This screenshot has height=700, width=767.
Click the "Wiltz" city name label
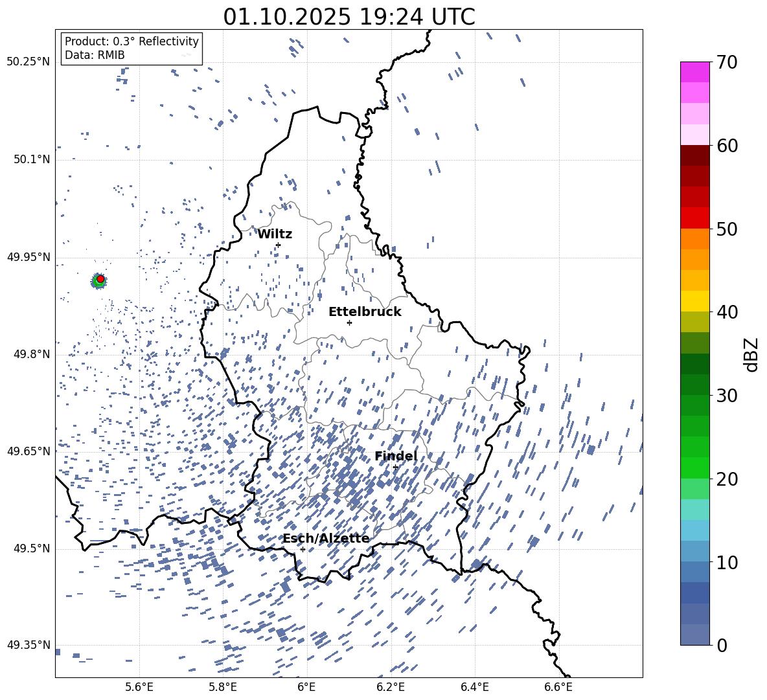275,234
